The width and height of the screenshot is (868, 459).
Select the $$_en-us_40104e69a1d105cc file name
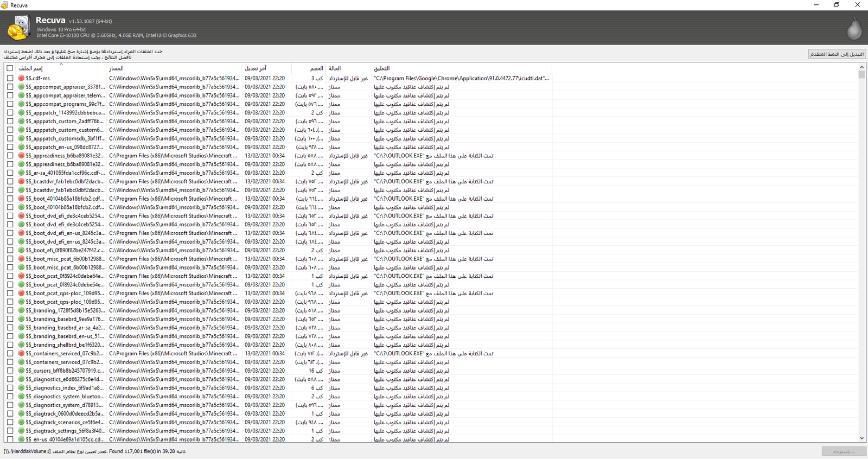point(64,439)
